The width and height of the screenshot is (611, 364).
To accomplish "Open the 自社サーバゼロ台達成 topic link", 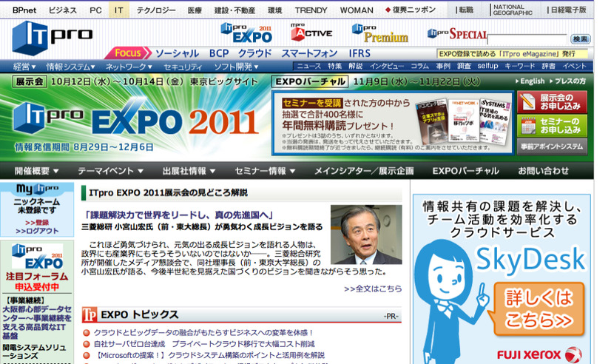I will (x=204, y=344).
